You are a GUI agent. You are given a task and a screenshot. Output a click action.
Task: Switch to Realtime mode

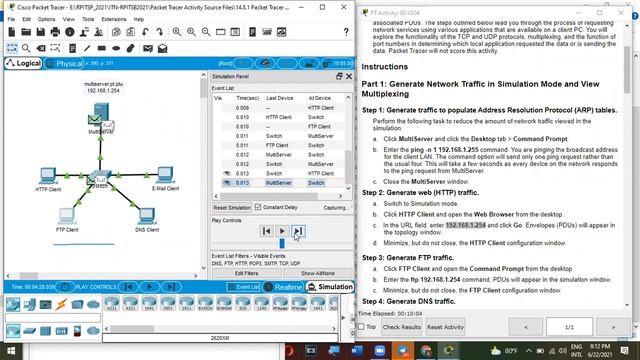click(284, 287)
